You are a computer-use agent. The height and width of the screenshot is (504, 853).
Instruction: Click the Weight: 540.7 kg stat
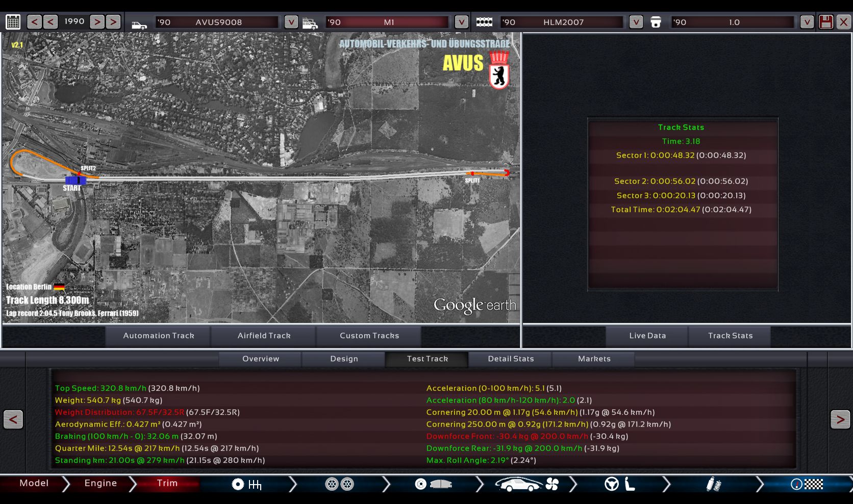(108, 400)
